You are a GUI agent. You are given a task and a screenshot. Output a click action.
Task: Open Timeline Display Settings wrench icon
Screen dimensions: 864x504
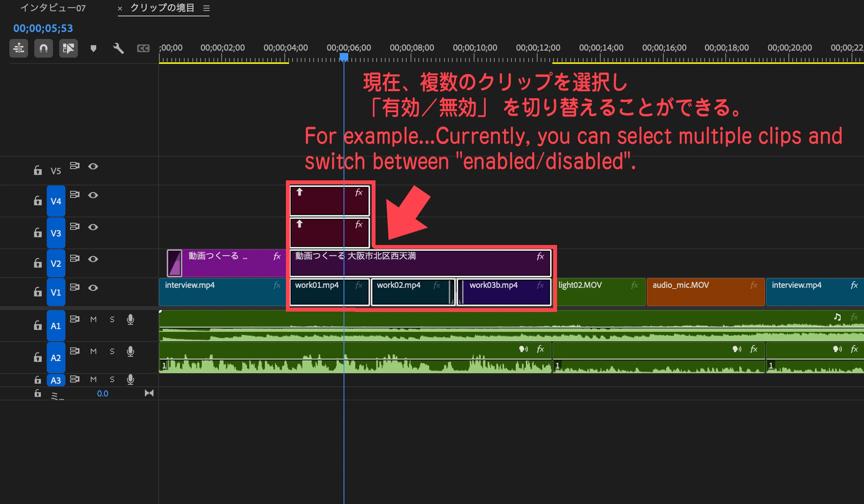point(118,49)
